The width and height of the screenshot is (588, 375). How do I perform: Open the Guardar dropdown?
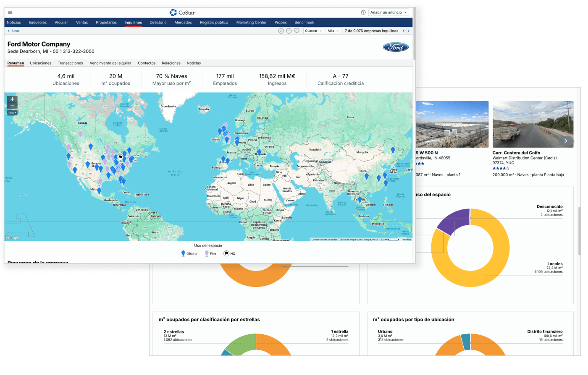pyautogui.click(x=313, y=31)
